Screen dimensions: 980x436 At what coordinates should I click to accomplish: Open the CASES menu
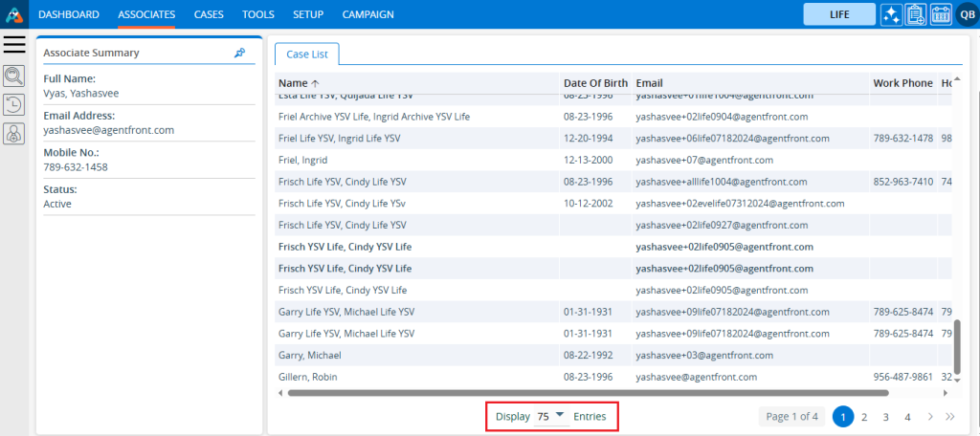[209, 14]
